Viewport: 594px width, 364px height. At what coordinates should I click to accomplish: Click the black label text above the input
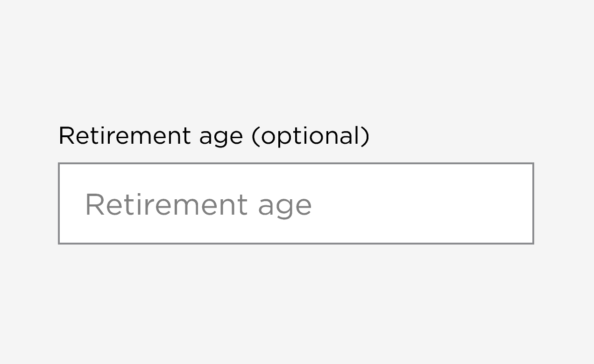tap(213, 136)
